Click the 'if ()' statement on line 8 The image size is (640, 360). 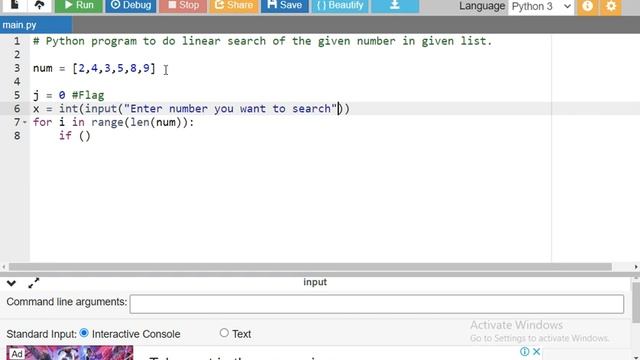pos(75,136)
